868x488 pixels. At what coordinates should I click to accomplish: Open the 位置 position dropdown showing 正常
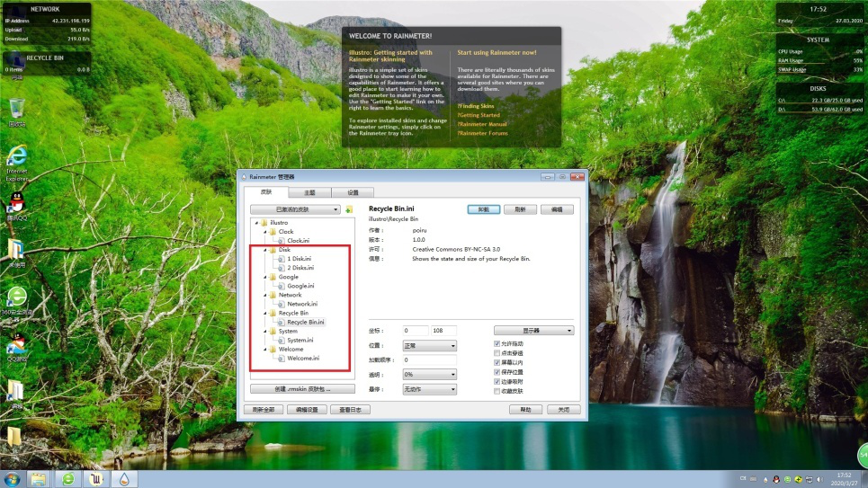pyautogui.click(x=430, y=346)
